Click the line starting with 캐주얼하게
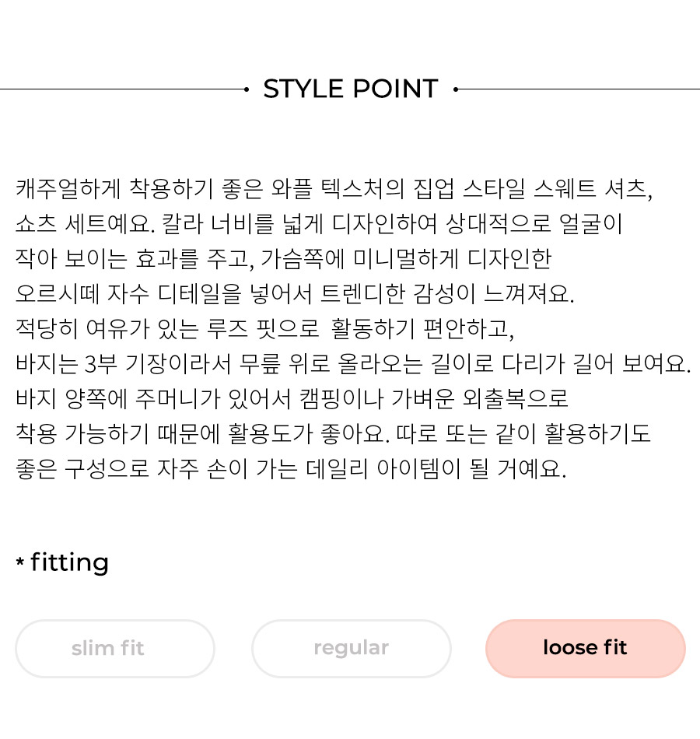Viewport: 700px width, 739px height. coord(334,188)
